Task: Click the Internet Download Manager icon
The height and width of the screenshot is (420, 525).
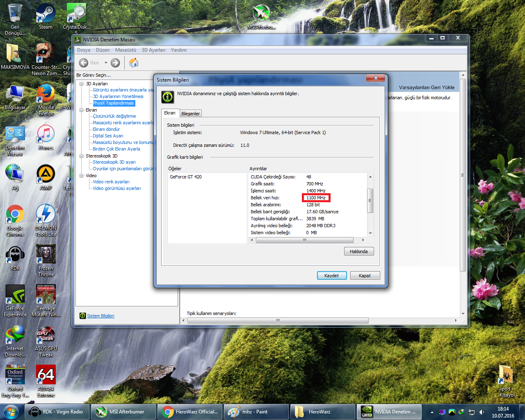Action: [x=15, y=341]
